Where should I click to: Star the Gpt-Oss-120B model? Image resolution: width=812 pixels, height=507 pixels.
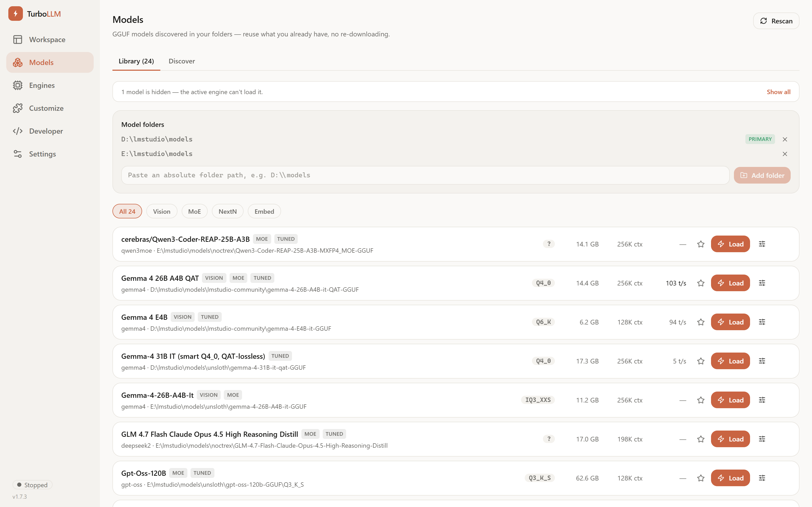pyautogui.click(x=701, y=478)
